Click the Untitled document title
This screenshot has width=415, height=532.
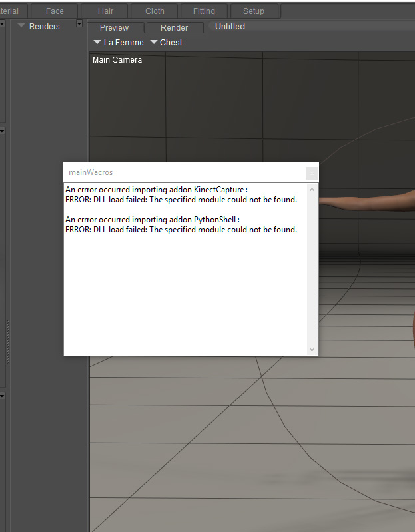click(x=230, y=26)
